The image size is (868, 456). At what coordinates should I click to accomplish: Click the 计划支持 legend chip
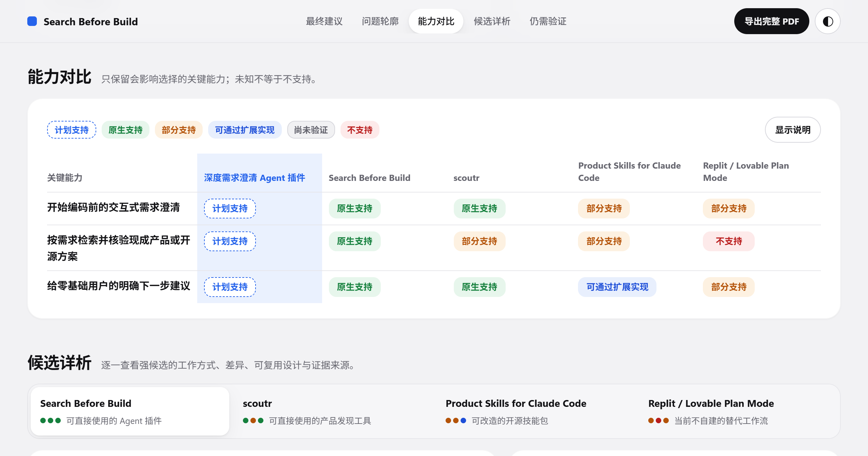pos(72,130)
